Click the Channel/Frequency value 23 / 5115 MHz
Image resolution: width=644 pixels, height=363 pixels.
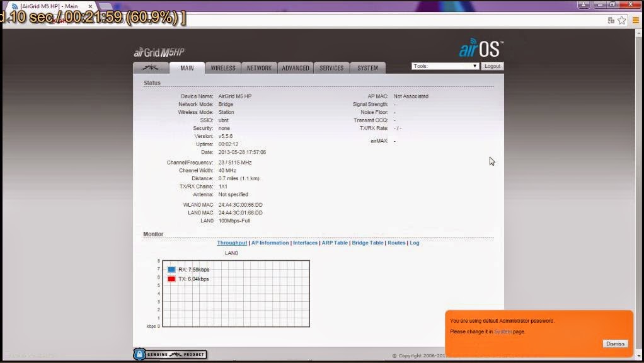point(235,163)
